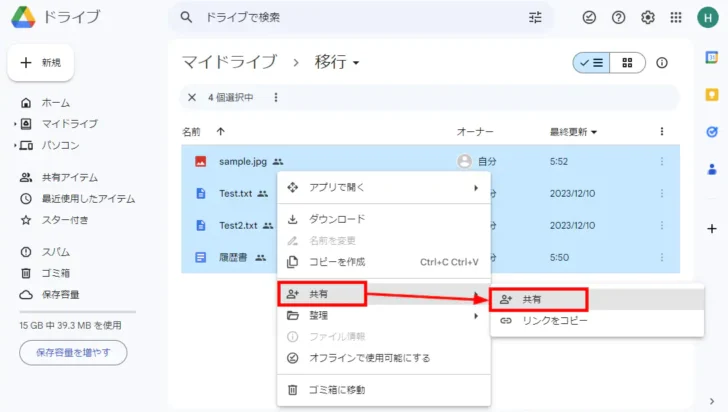The image size is (728, 412).
Task: Choose リンクをコピー in submenu
Action: click(597, 321)
